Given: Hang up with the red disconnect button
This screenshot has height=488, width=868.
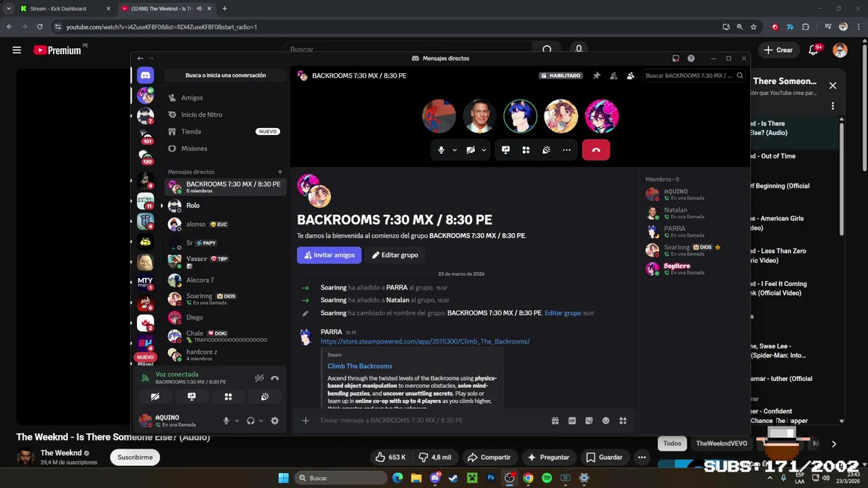Looking at the screenshot, I should click(596, 150).
